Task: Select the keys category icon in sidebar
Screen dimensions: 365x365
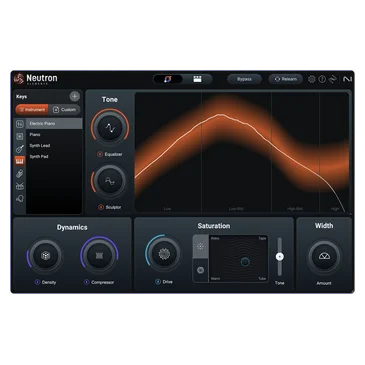Action: tap(20, 161)
